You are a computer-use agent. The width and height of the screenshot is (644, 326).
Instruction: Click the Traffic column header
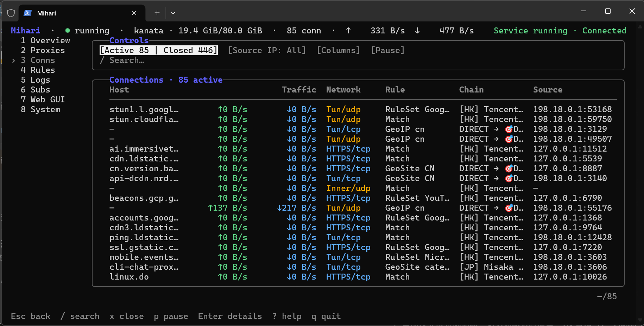[x=299, y=90]
